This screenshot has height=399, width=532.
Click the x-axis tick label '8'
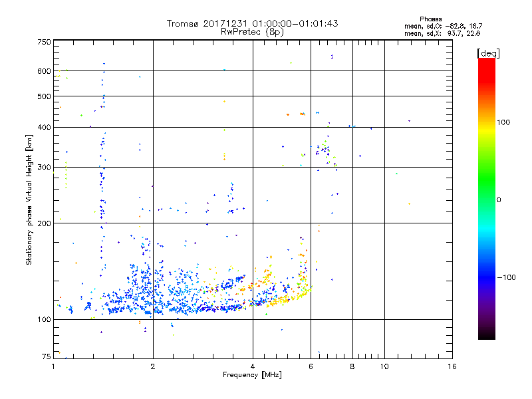point(352,366)
